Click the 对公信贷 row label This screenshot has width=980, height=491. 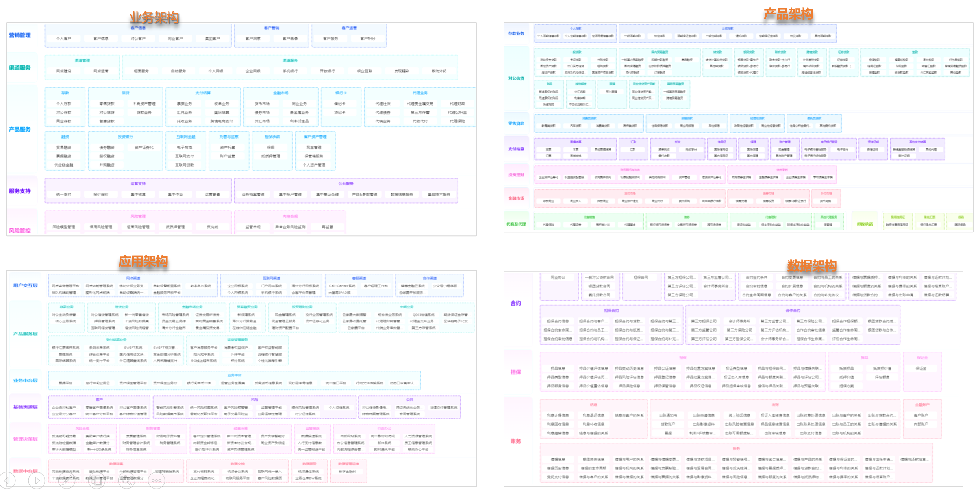[516, 78]
